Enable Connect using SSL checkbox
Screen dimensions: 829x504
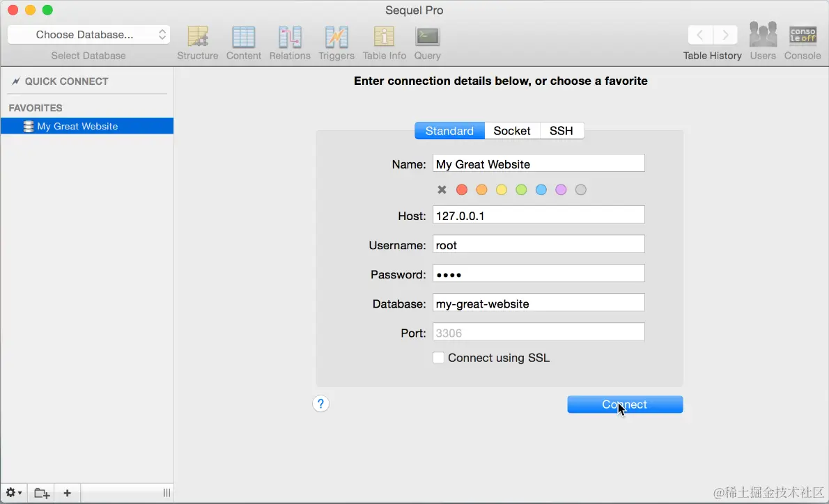pyautogui.click(x=438, y=358)
